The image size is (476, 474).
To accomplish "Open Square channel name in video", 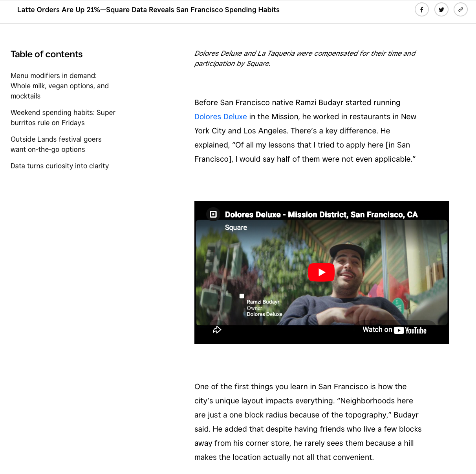I will (x=236, y=228).
